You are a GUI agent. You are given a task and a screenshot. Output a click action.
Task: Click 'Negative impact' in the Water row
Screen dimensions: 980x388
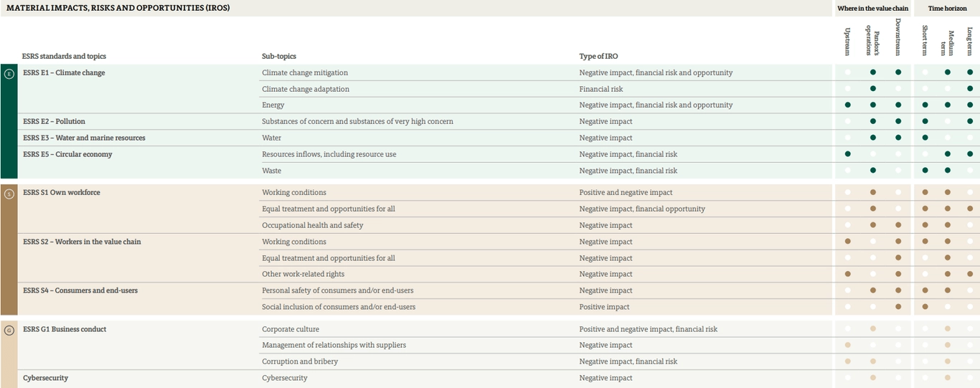pyautogui.click(x=606, y=138)
